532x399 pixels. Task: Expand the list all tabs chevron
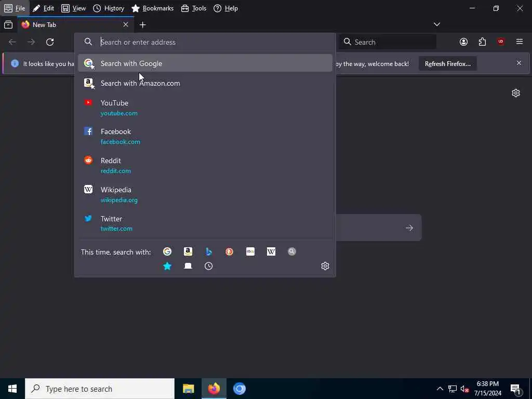(x=436, y=24)
